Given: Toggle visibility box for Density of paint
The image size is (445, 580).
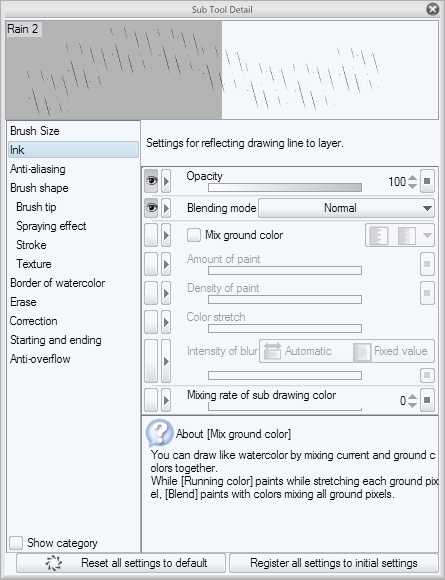Looking at the screenshot, I should [x=151, y=293].
